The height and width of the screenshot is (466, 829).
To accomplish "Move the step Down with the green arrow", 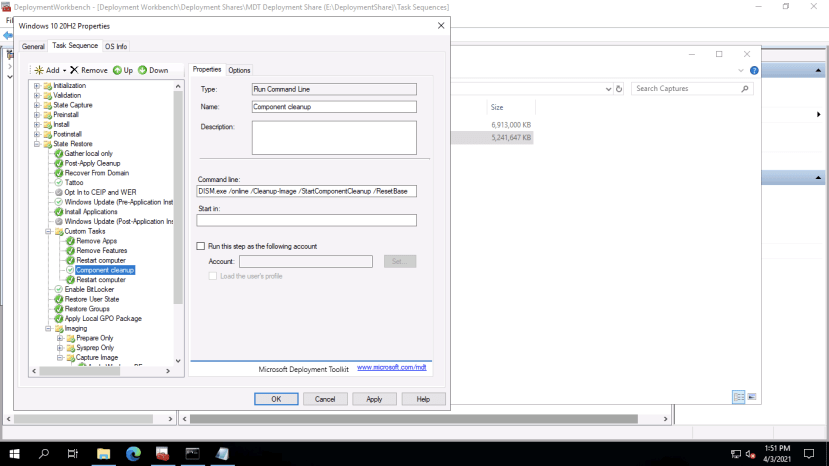I will 153,70.
